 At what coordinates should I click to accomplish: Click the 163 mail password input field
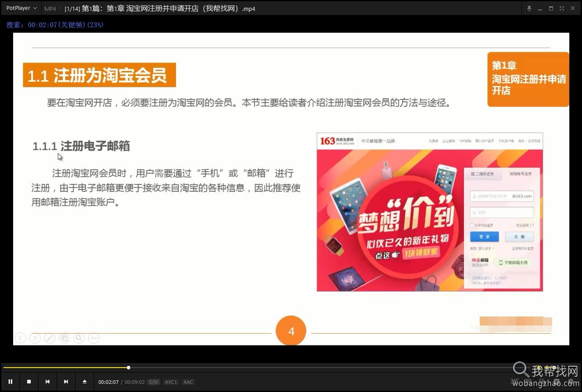coord(502,212)
